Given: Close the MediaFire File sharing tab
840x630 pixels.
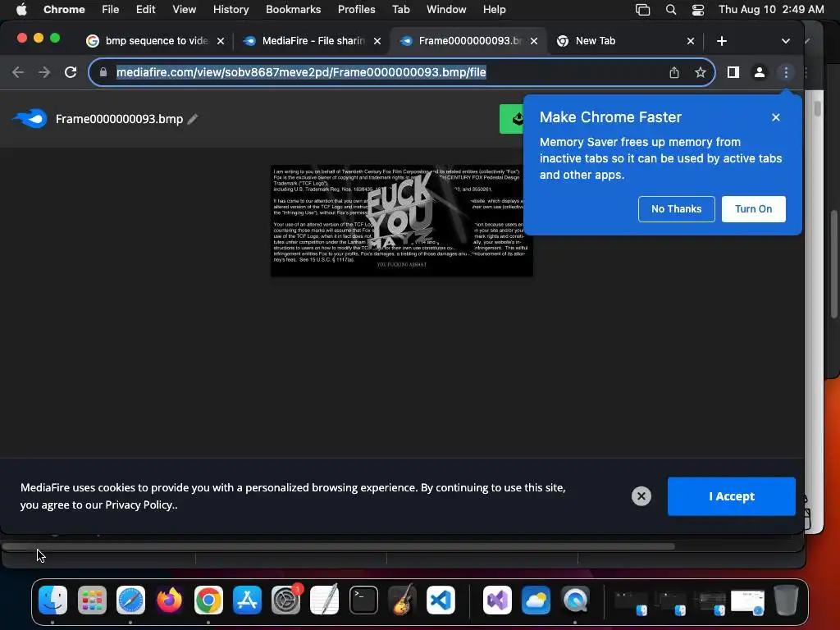Looking at the screenshot, I should click(377, 41).
